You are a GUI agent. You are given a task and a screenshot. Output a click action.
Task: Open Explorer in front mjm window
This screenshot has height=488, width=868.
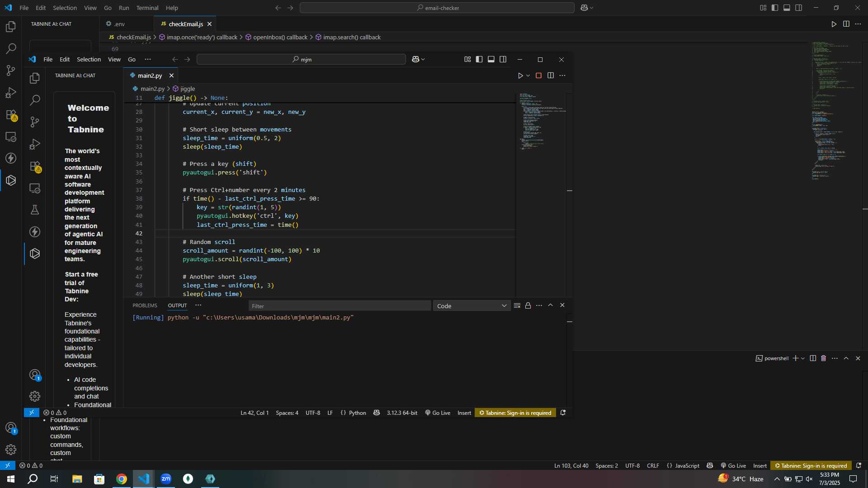pyautogui.click(x=35, y=78)
